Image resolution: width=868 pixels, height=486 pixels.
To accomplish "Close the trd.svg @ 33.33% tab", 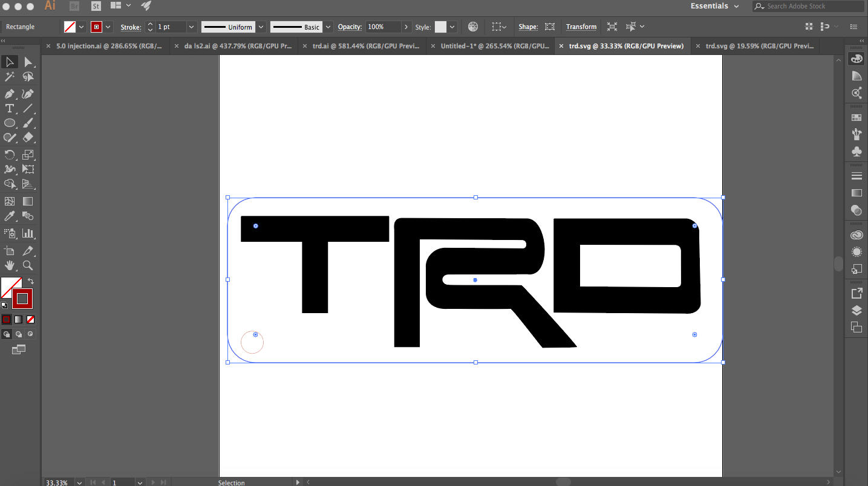I will 561,46.
